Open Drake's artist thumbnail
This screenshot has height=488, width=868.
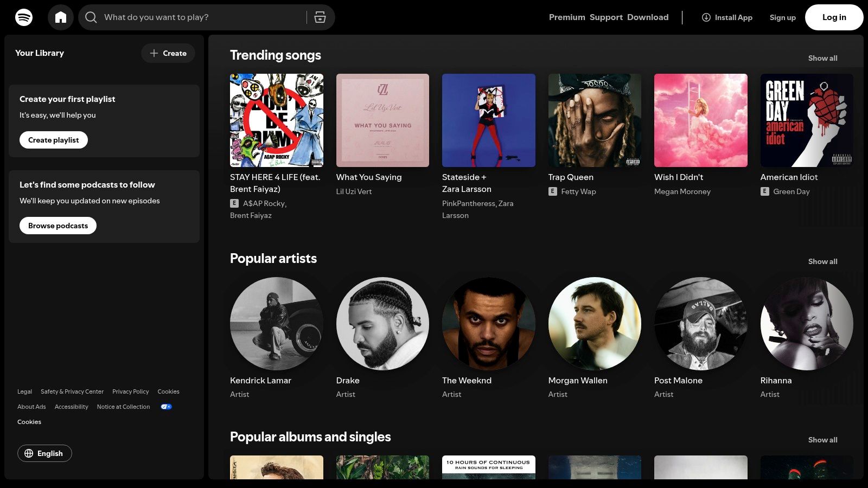[382, 324]
